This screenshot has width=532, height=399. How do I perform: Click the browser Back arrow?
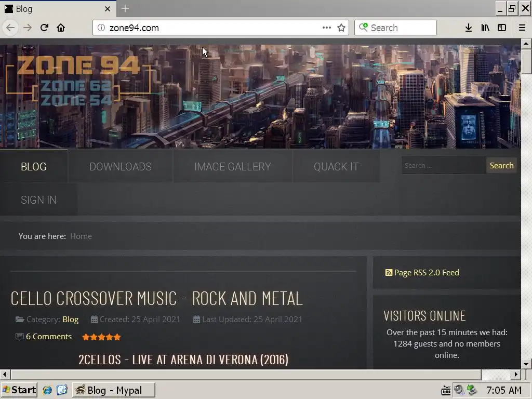point(10,28)
